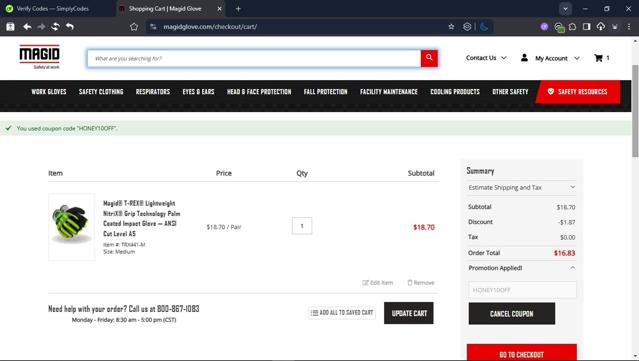The width and height of the screenshot is (639, 361).
Task: Click the undo arrow in toolbar
Action: tap(70, 26)
